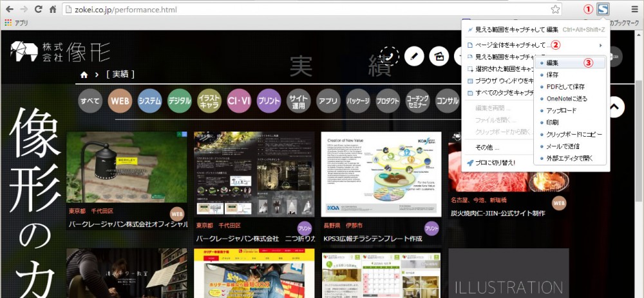Image resolution: width=644 pixels, height=298 pixels.
Task: Select the サイト運用 category circle
Action: [299, 101]
